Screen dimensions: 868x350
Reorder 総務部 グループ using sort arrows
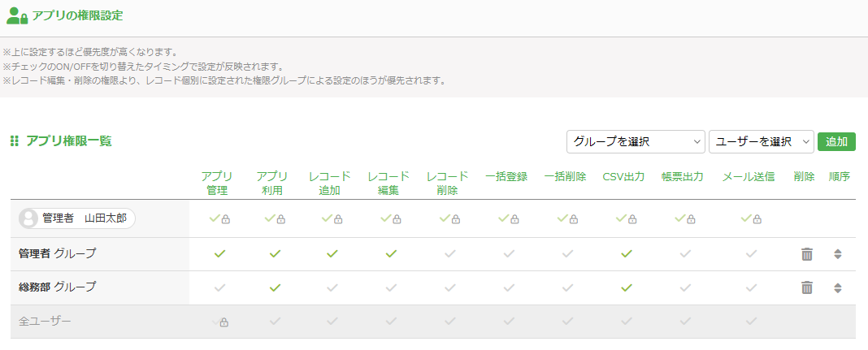click(838, 287)
